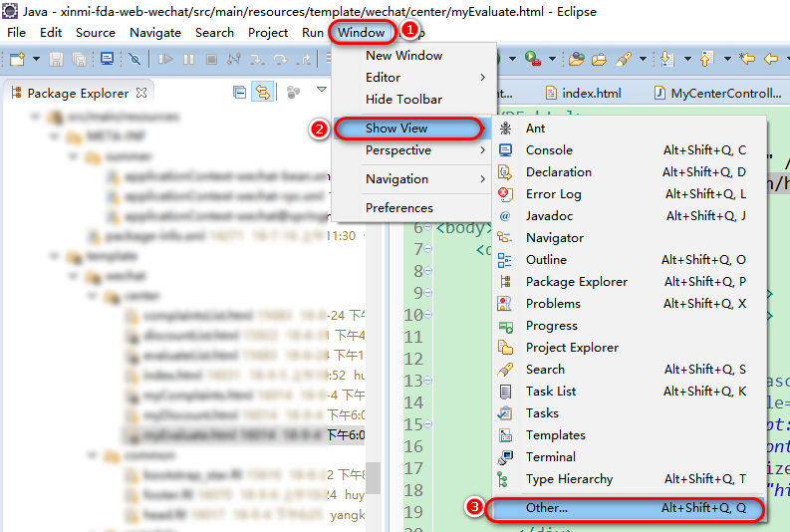Choose New Window from Window menu
This screenshot has height=532, width=790.
click(412, 56)
